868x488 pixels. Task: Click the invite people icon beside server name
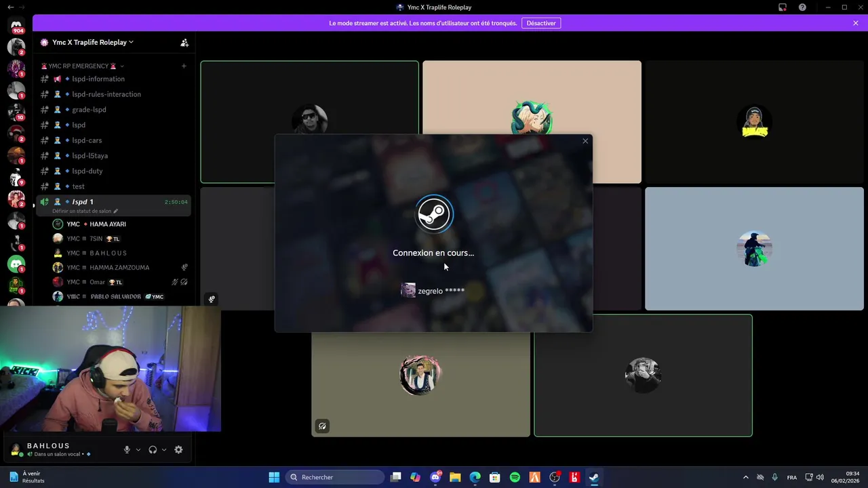(x=184, y=42)
